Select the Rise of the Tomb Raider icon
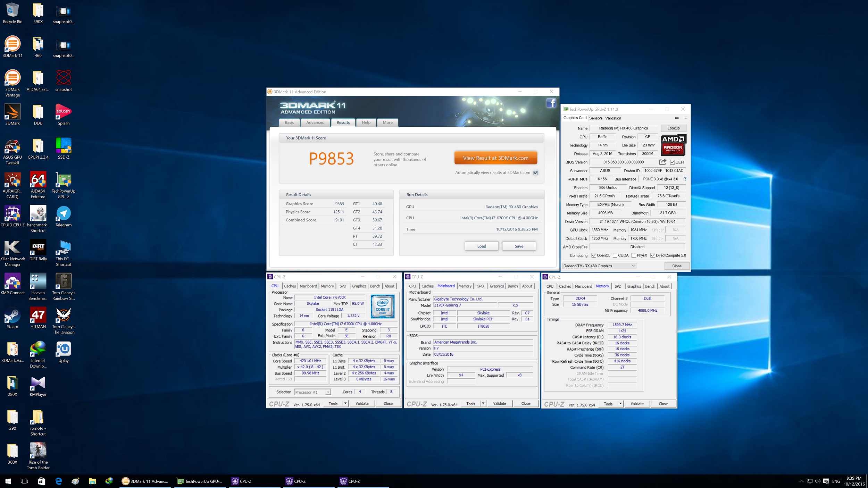 [38, 456]
